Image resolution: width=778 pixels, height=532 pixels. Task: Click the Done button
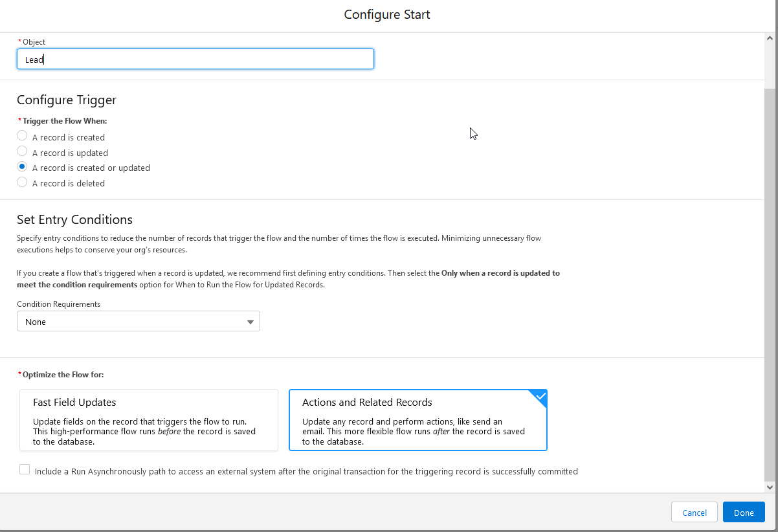pos(744,513)
